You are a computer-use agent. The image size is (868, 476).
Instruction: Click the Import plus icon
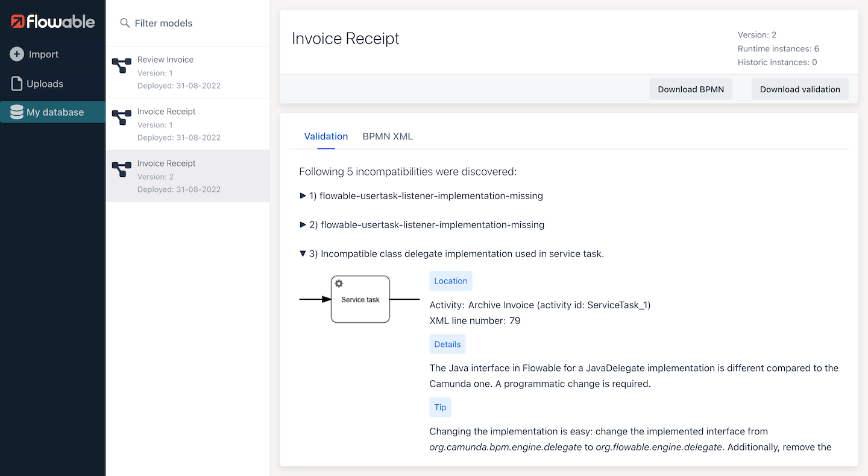[x=17, y=54]
